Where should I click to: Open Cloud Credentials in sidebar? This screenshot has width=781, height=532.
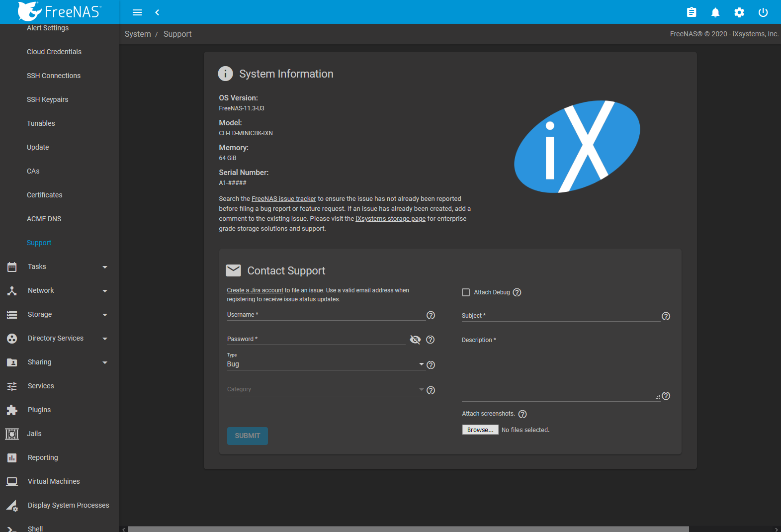(54, 52)
